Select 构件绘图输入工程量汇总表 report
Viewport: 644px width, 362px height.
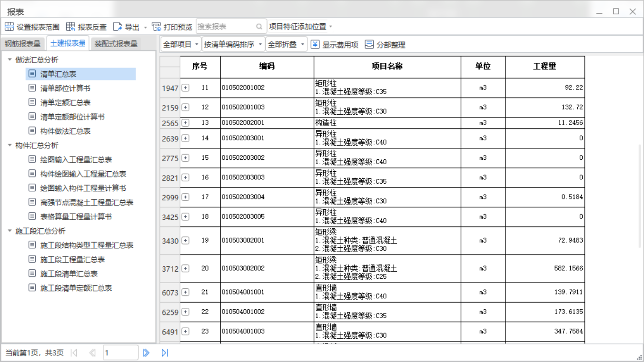pyautogui.click(x=83, y=174)
